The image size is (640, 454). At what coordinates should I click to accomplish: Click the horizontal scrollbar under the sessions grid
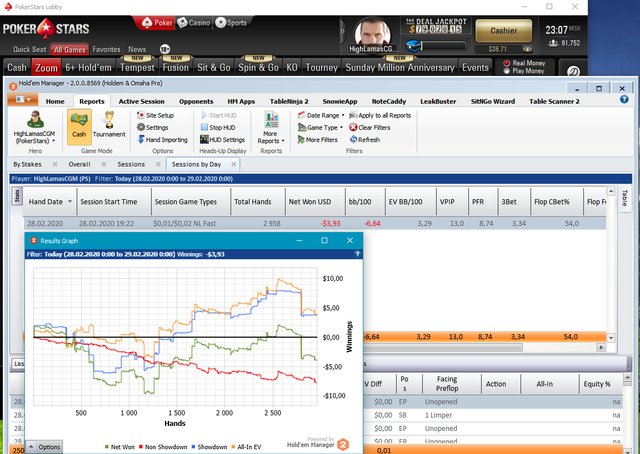[x=443, y=347]
